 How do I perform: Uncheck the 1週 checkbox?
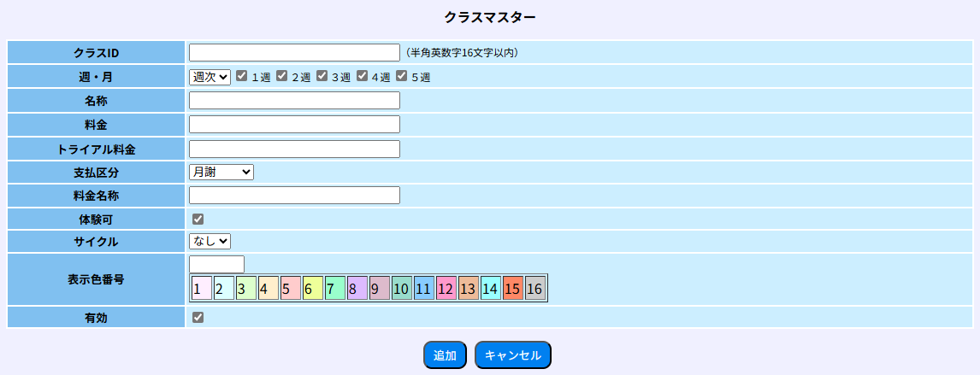[242, 76]
